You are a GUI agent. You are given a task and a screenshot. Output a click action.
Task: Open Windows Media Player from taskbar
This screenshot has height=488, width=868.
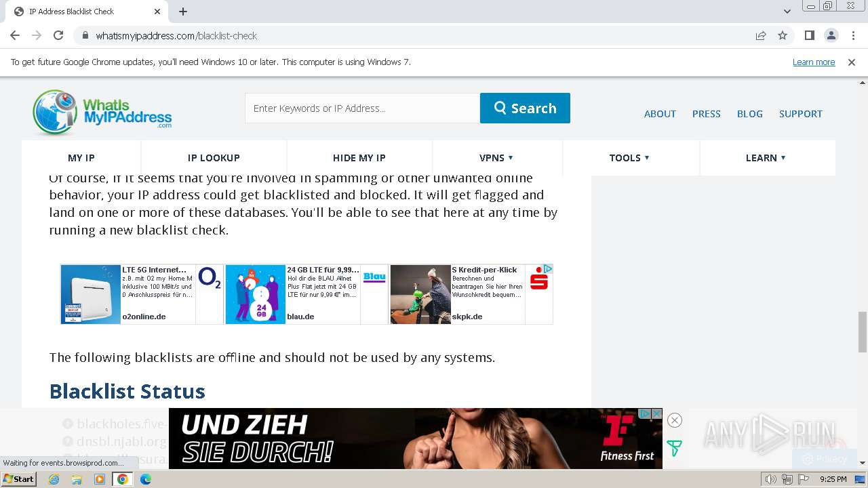(100, 479)
